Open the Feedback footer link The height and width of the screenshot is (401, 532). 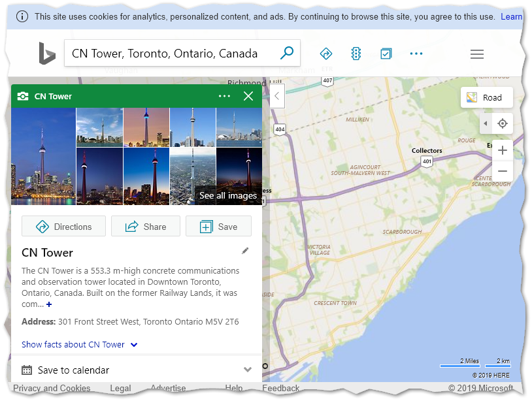280,388
